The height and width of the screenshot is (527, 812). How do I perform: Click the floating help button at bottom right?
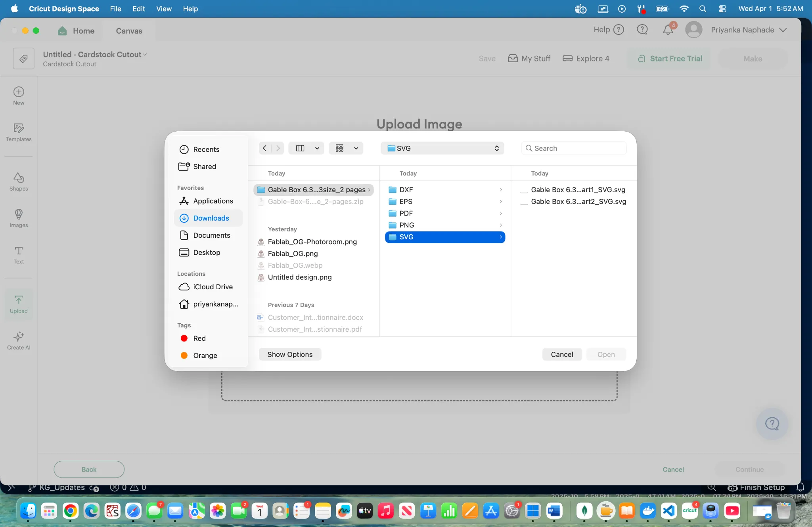(x=772, y=424)
